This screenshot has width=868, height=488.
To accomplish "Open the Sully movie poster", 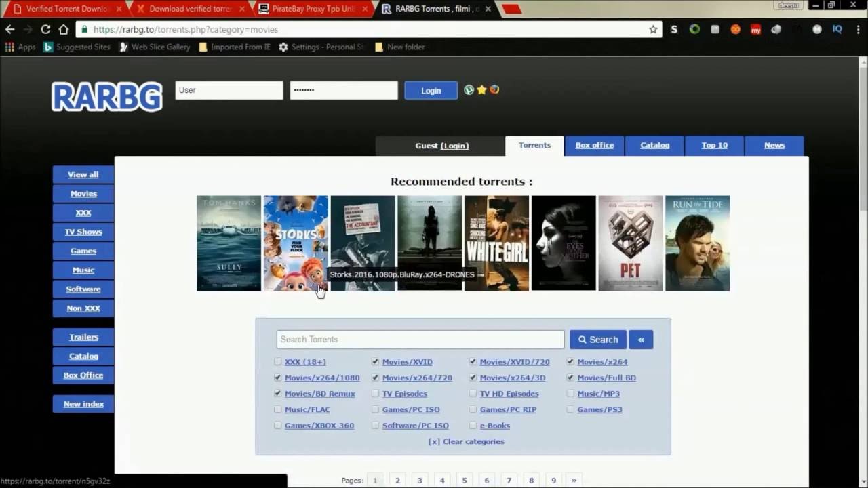I will (x=229, y=243).
